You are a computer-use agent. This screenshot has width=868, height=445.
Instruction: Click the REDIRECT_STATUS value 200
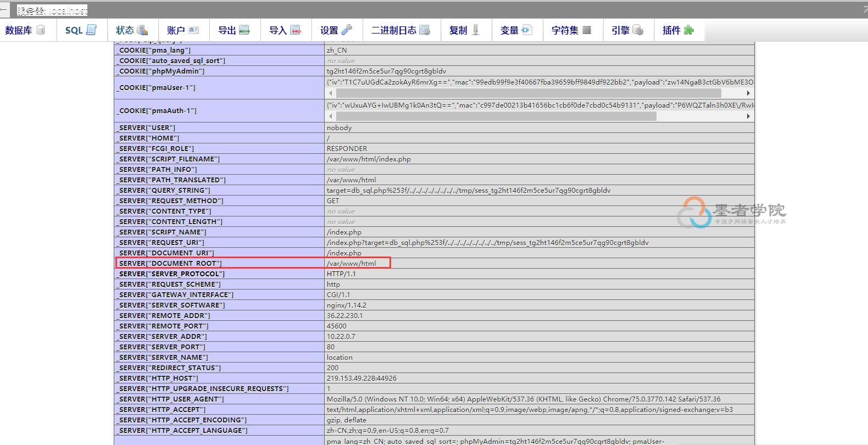tap(333, 368)
